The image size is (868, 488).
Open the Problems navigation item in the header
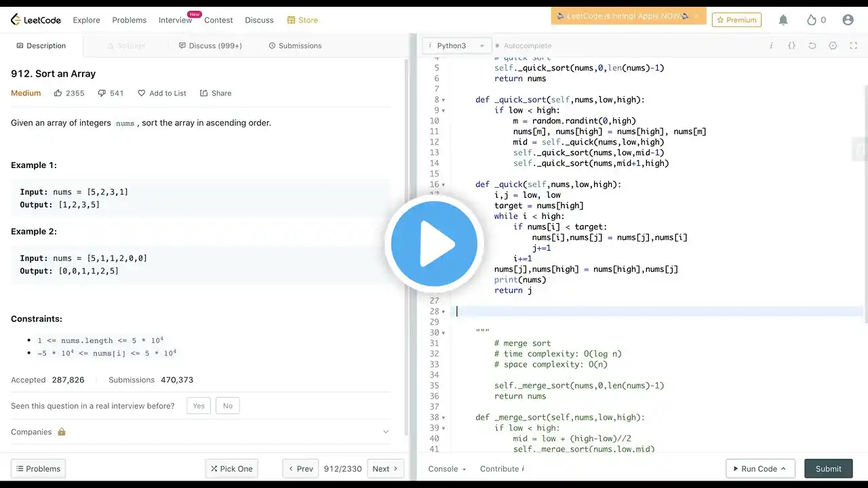[130, 20]
